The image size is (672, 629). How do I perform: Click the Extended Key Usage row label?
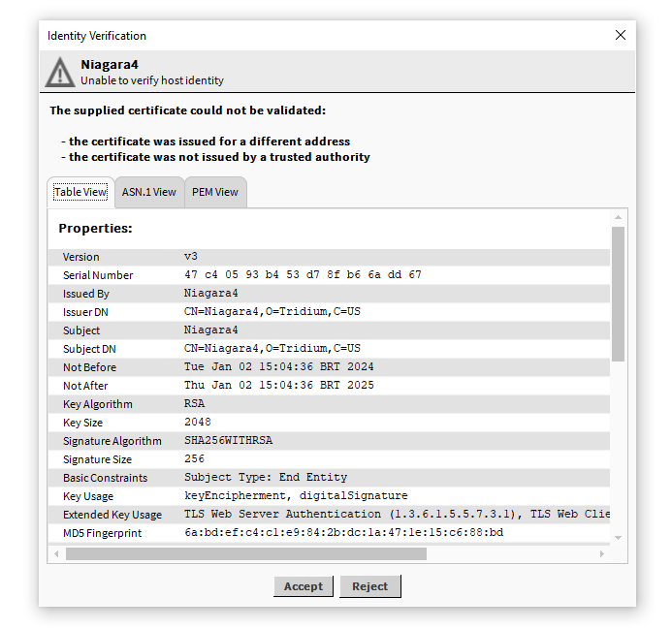112,515
